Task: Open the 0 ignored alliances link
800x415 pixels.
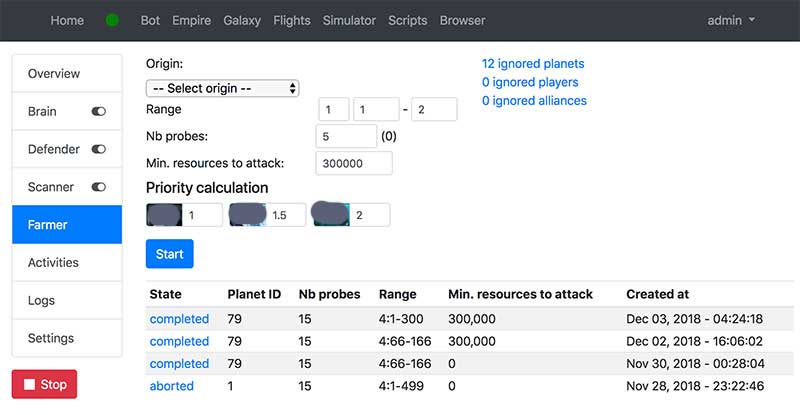Action: tap(534, 101)
